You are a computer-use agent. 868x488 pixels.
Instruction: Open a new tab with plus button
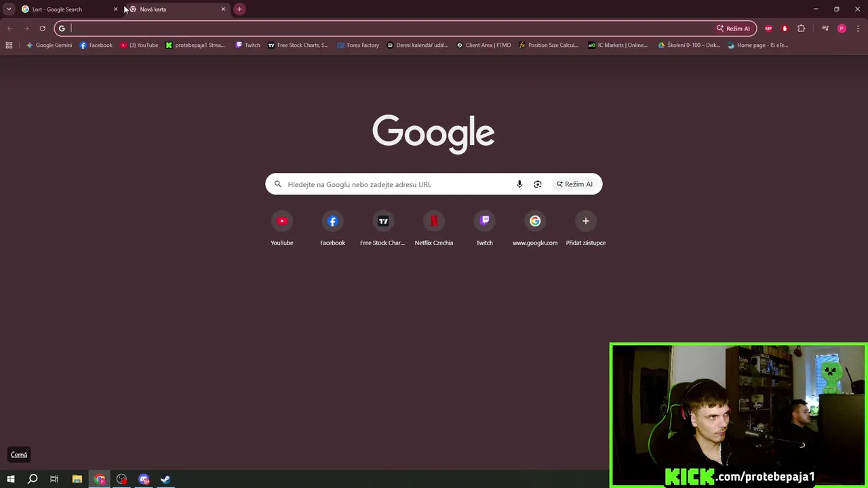pos(239,9)
